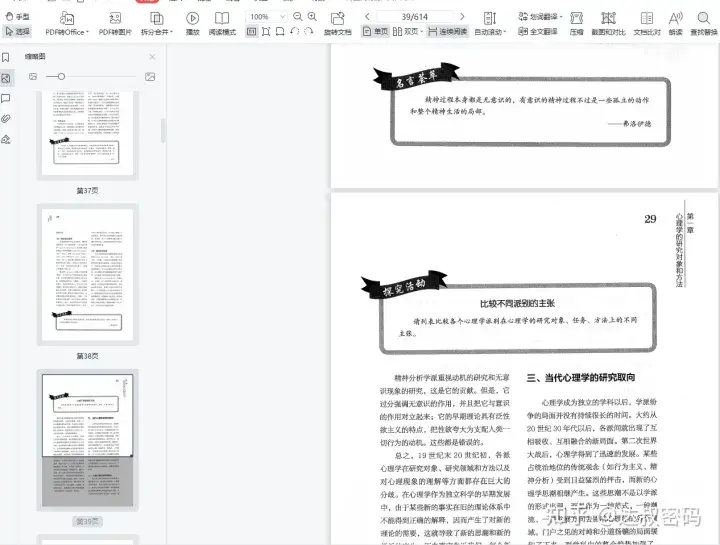Open the 旋转文档 rotate document tool
The image size is (720, 545).
338,23
